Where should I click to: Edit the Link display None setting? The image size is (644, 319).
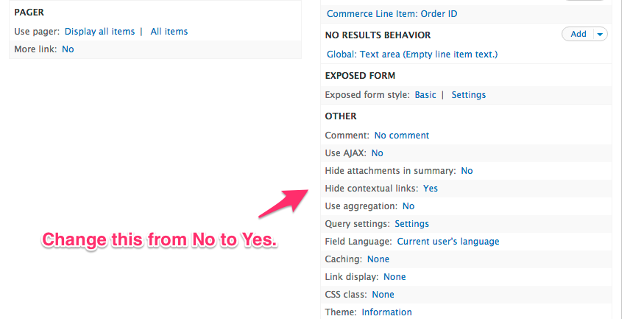pos(394,277)
